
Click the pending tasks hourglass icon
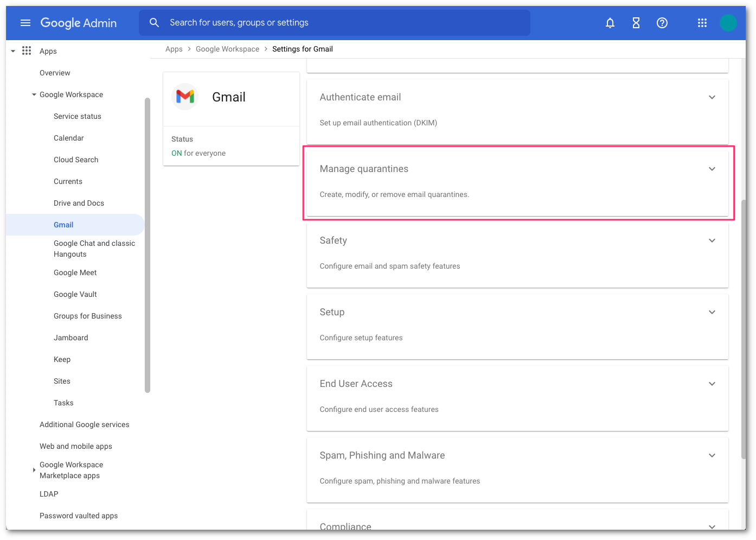coord(636,23)
